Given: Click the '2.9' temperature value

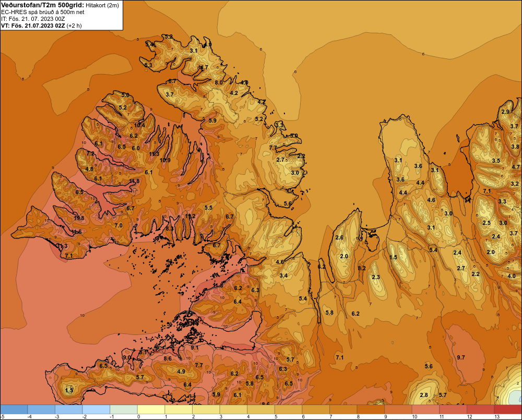Looking at the screenshot, I should click(505, 112).
